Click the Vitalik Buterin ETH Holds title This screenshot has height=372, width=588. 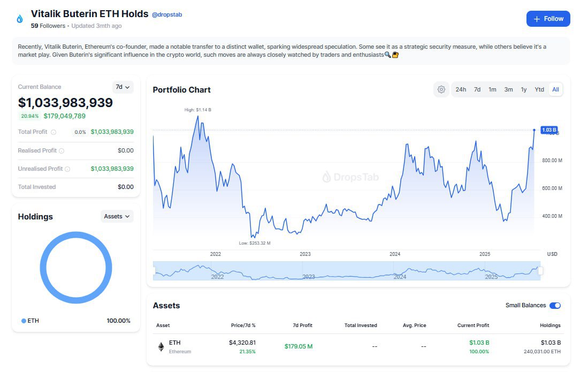tap(90, 14)
